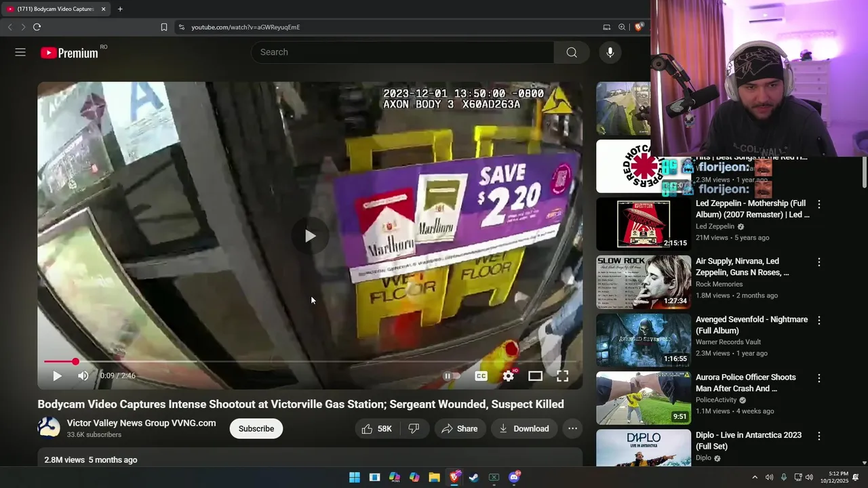Click the search magnifier button
This screenshot has width=868, height=488.
[x=572, y=52]
